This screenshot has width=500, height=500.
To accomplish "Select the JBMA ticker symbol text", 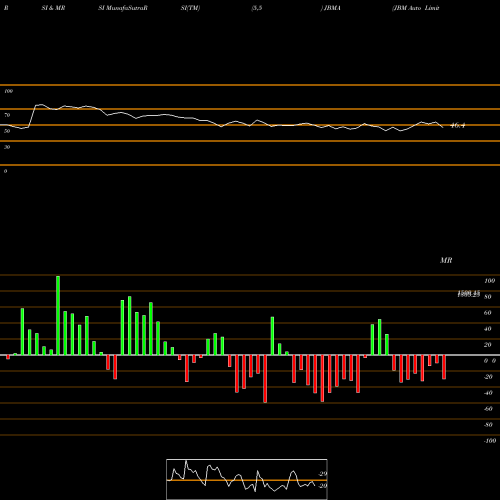I will coord(332,8).
